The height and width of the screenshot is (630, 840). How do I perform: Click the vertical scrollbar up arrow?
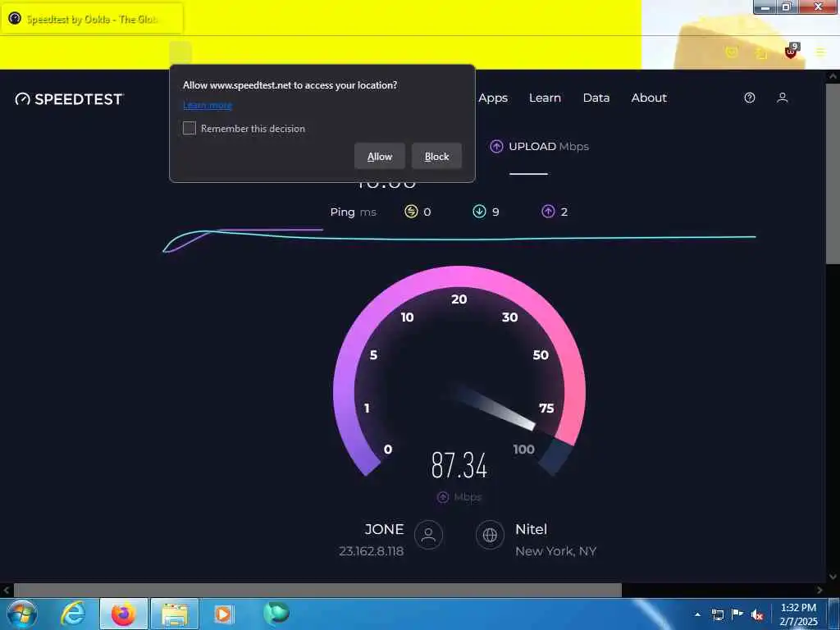coord(832,76)
